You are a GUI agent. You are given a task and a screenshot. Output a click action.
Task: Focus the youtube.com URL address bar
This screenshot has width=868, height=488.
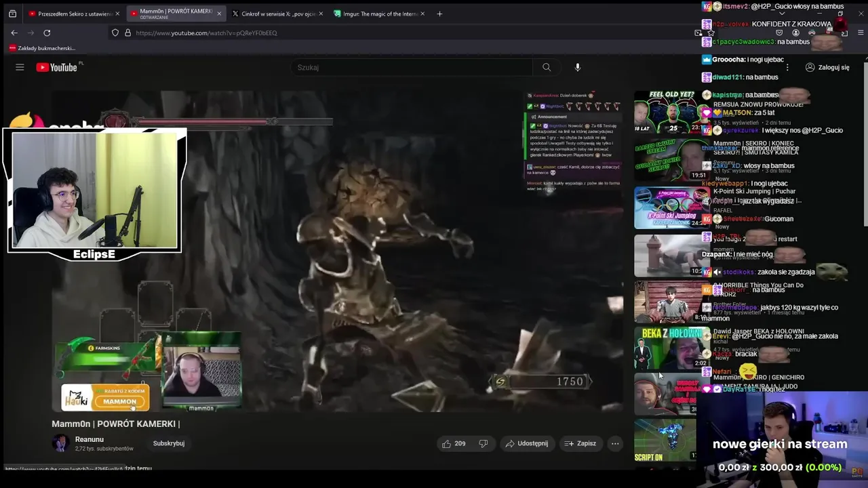coord(407,33)
